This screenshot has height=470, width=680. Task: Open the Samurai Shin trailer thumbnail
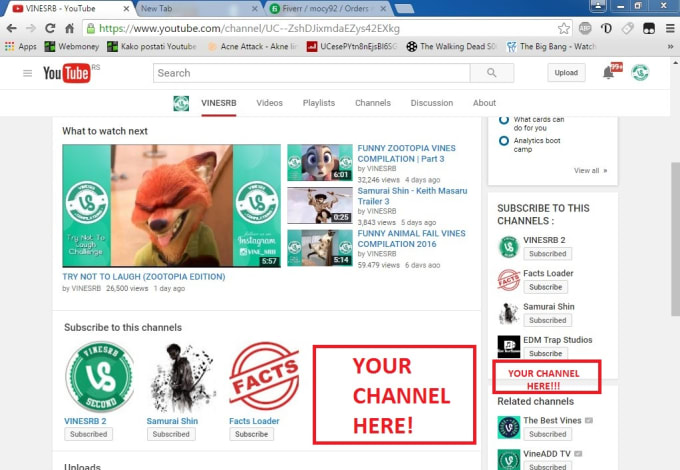tap(320, 205)
